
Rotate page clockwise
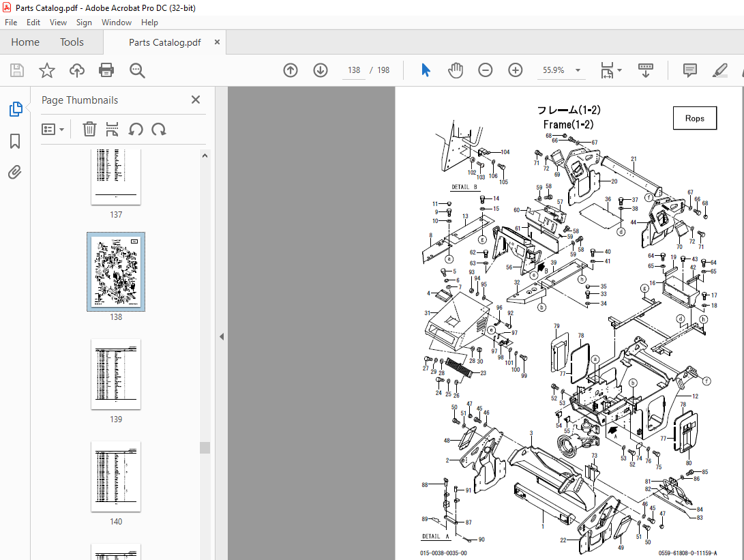[158, 129]
